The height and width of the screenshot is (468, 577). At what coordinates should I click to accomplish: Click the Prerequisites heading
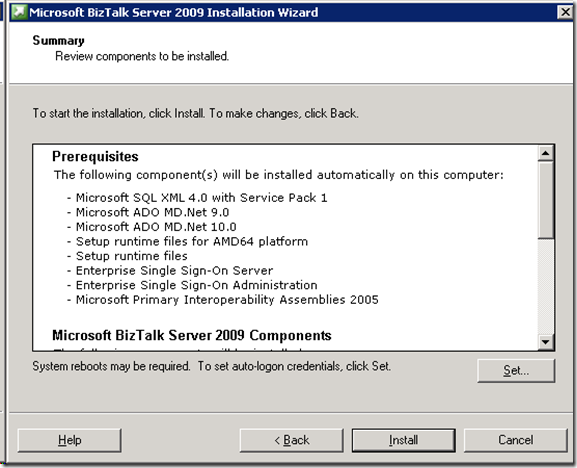pos(95,156)
